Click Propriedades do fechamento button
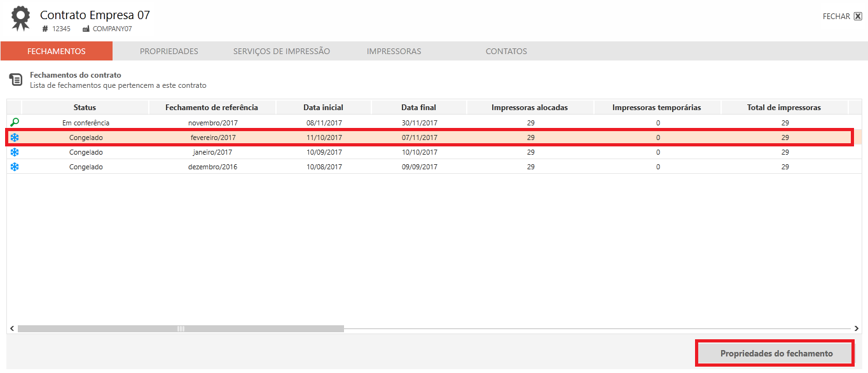 pyautogui.click(x=776, y=353)
